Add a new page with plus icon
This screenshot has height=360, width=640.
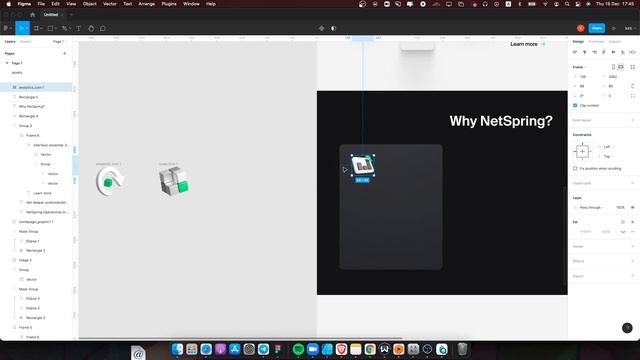pyautogui.click(x=64, y=53)
